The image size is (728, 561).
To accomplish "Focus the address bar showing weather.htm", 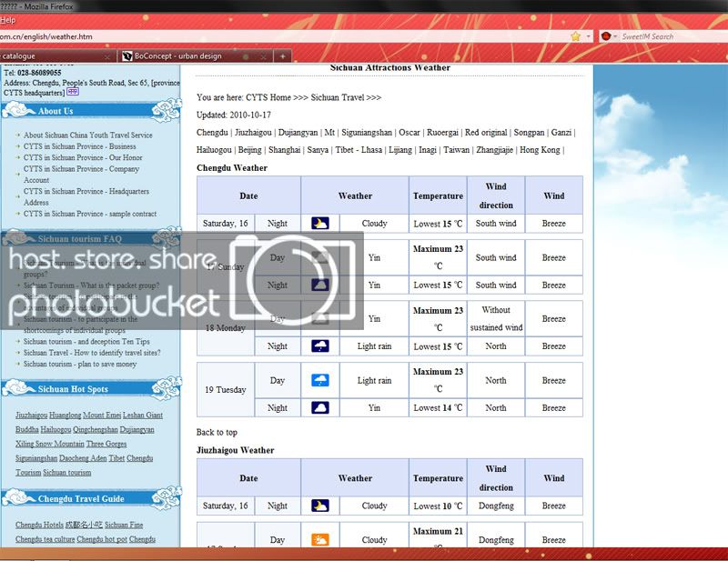I will point(283,36).
